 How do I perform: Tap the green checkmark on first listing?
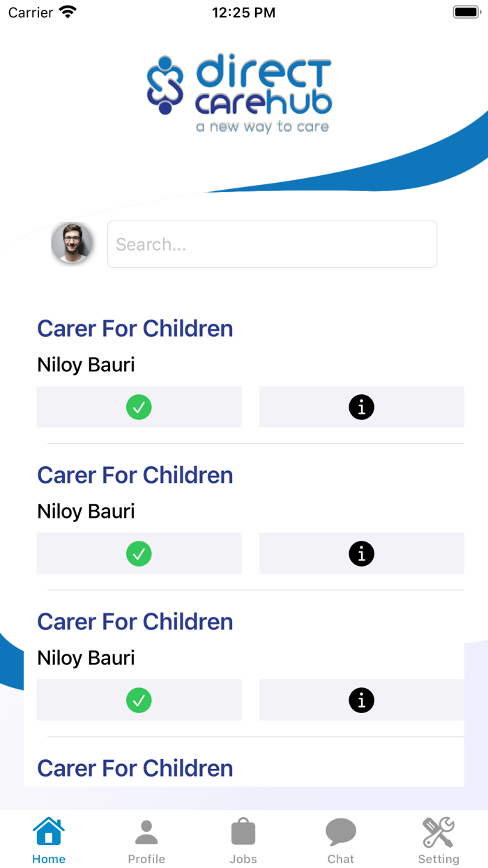coord(139,407)
